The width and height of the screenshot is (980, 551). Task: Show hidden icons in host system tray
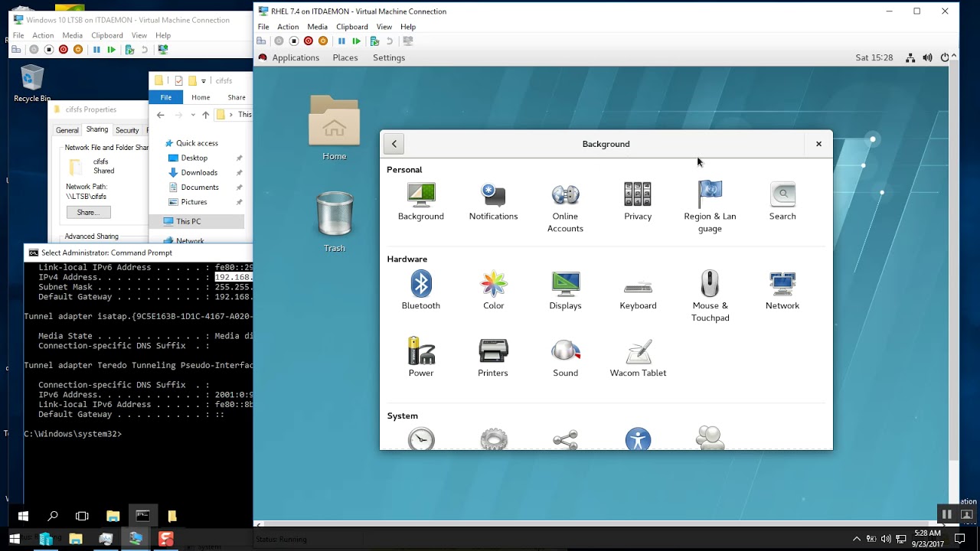pyautogui.click(x=856, y=538)
